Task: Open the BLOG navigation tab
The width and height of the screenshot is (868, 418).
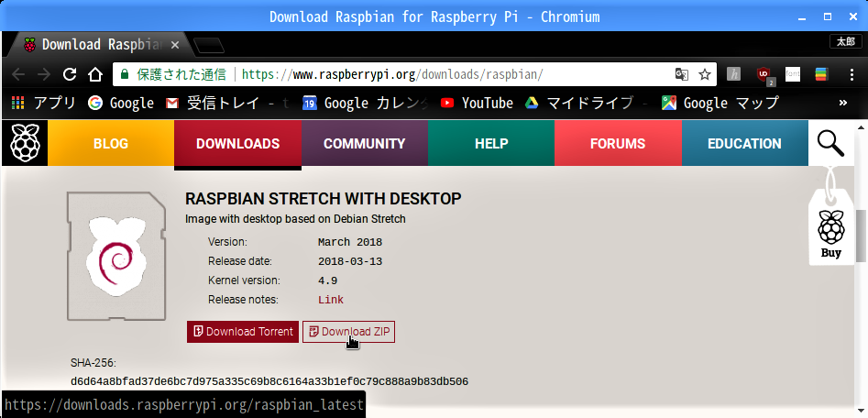Action: coord(111,143)
